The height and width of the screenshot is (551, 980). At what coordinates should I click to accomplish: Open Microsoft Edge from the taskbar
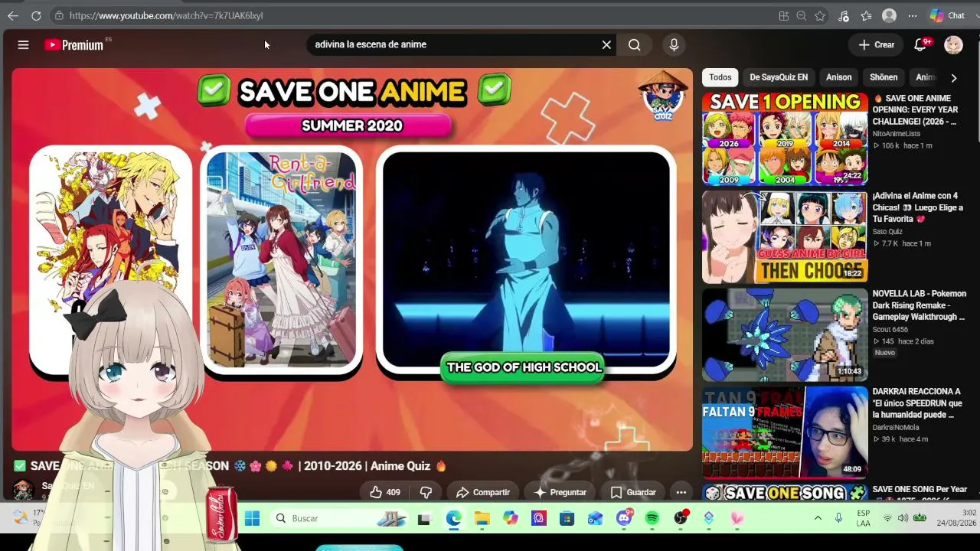click(453, 519)
